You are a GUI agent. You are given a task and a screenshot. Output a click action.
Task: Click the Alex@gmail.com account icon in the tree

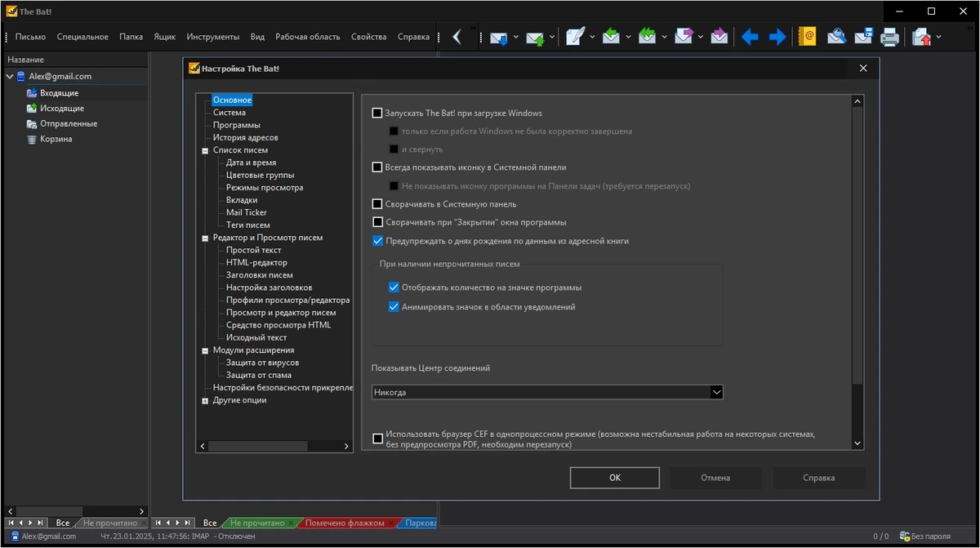(x=21, y=77)
